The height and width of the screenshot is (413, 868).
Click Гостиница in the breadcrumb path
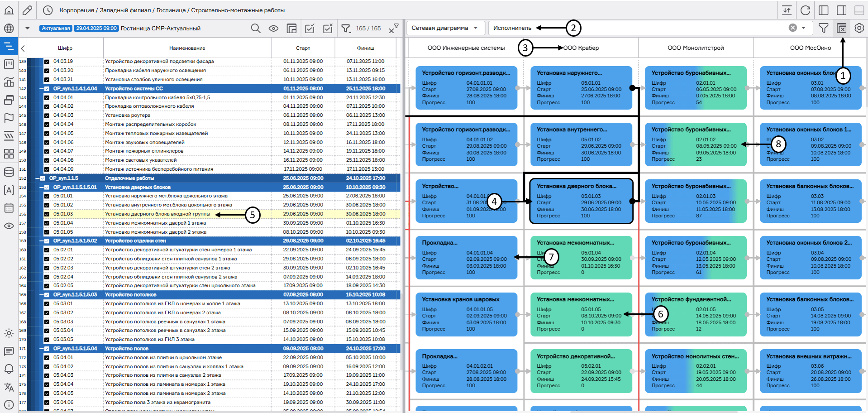(x=171, y=10)
